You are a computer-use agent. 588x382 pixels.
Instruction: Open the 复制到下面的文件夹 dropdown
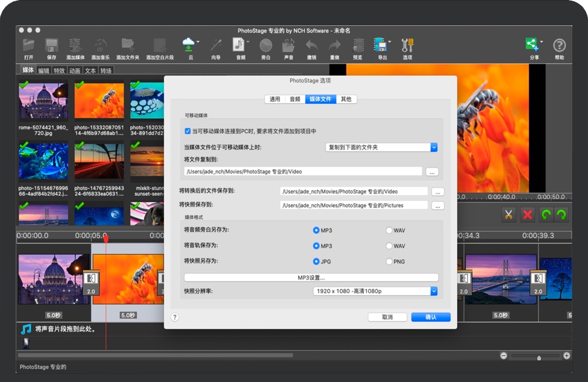433,147
